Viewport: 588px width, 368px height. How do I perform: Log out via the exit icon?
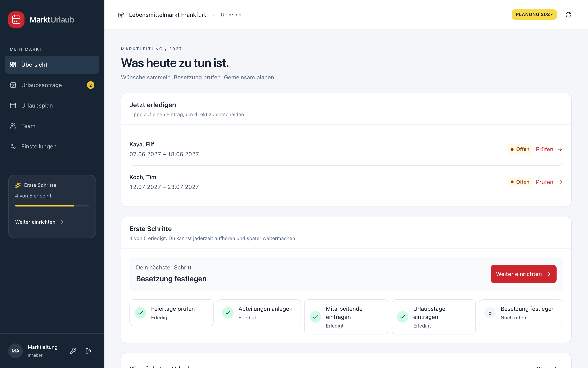89,351
